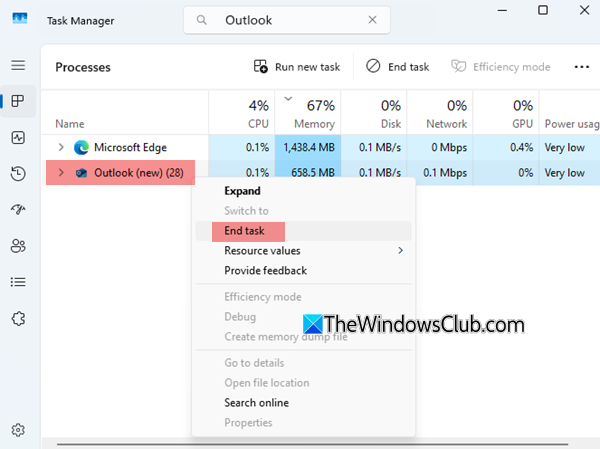The width and height of the screenshot is (600, 449).
Task: Select the Microsoft Edge row name
Action: coord(130,147)
